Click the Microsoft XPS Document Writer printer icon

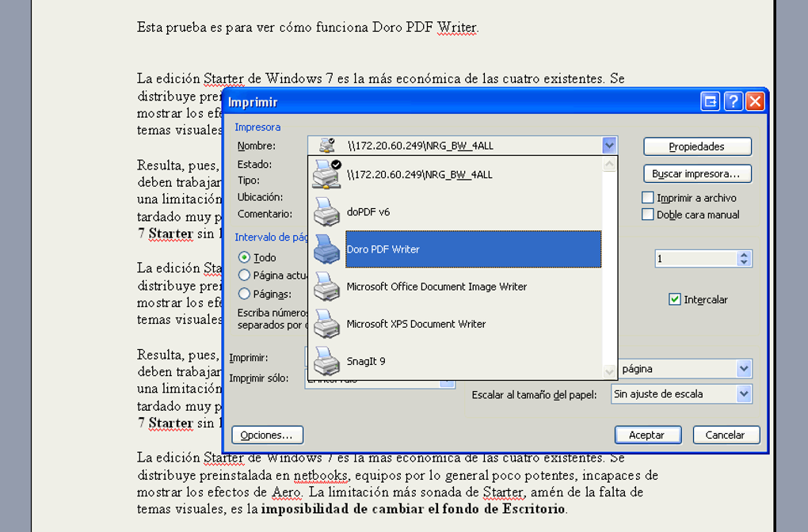[326, 324]
